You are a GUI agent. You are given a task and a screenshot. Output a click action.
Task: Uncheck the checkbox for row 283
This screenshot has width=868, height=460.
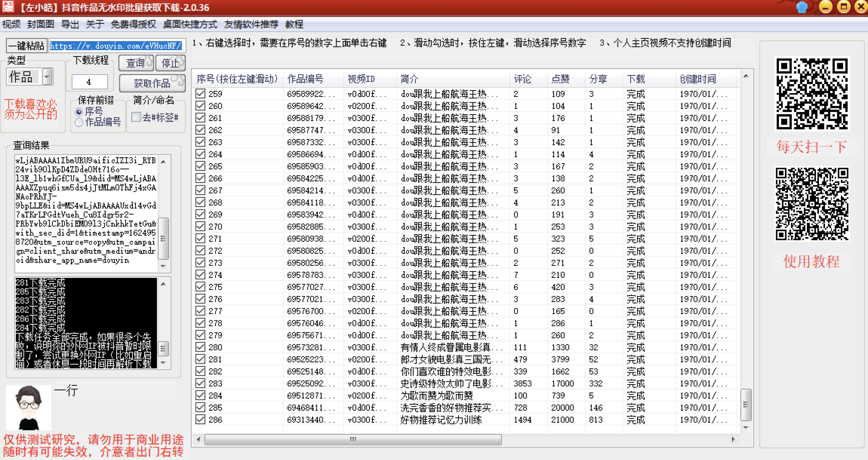pos(200,383)
